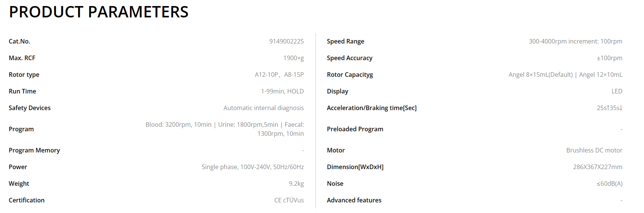The width and height of the screenshot is (644, 213).
Task: Click the Blood, Urine, Faecal program values
Action: pyautogui.click(x=224, y=129)
